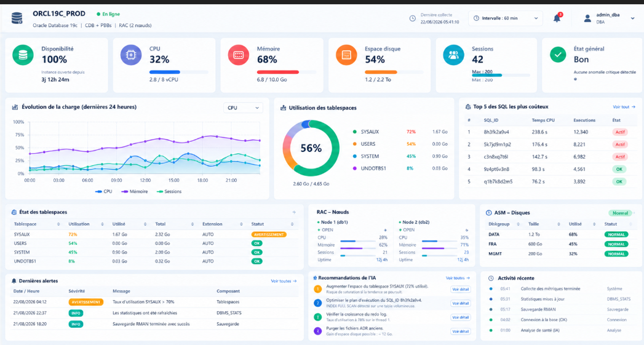
Task: Open Voir toutes link in Recommandations de l'IA
Action: tap(458, 278)
